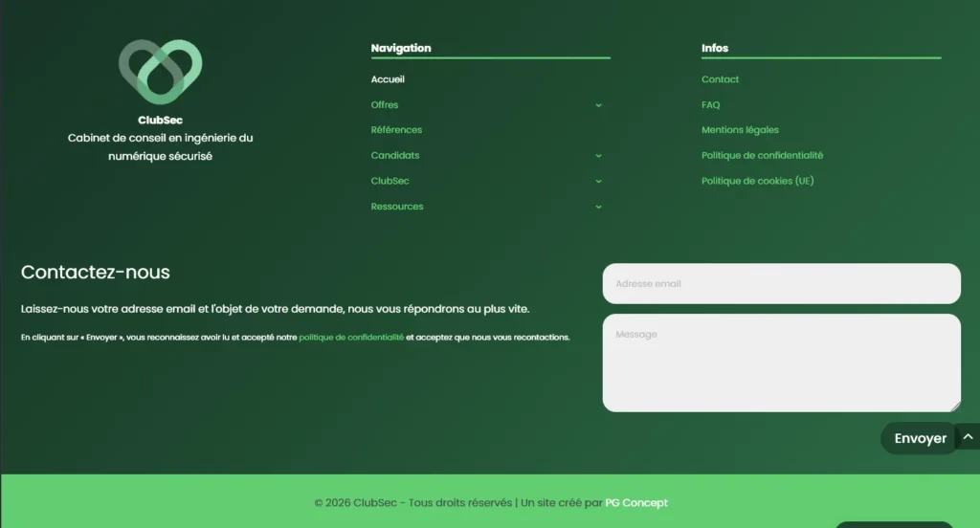Click the scroll-to-top arrow icon
This screenshot has height=528, width=980.
(x=968, y=437)
